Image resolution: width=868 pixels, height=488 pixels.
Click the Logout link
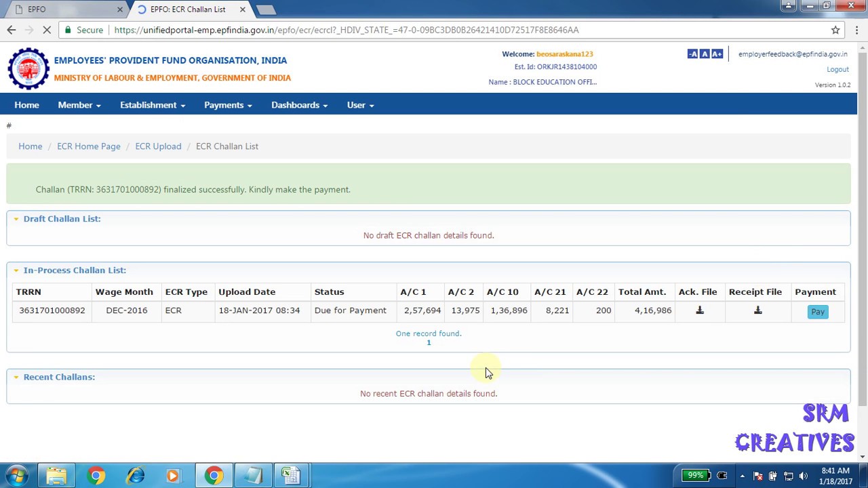coord(837,69)
